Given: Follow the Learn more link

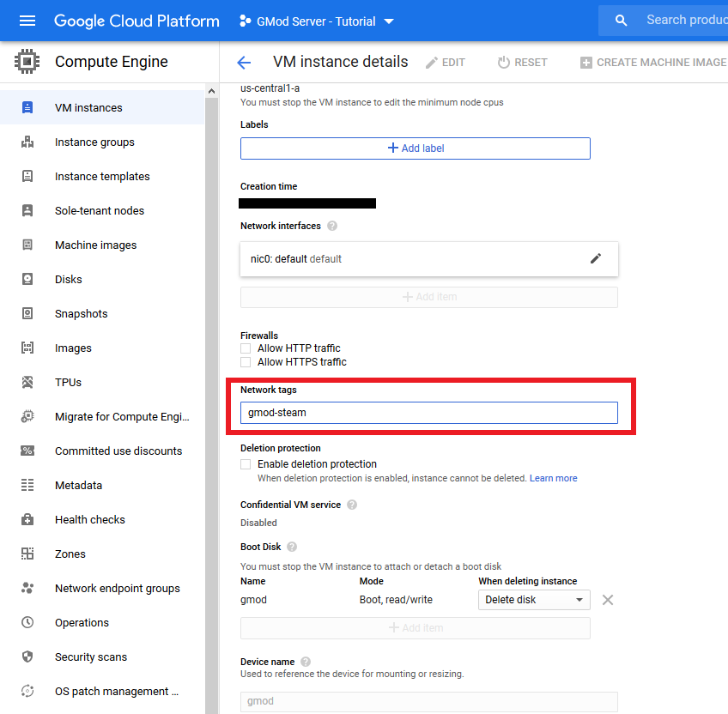Looking at the screenshot, I should point(554,478).
